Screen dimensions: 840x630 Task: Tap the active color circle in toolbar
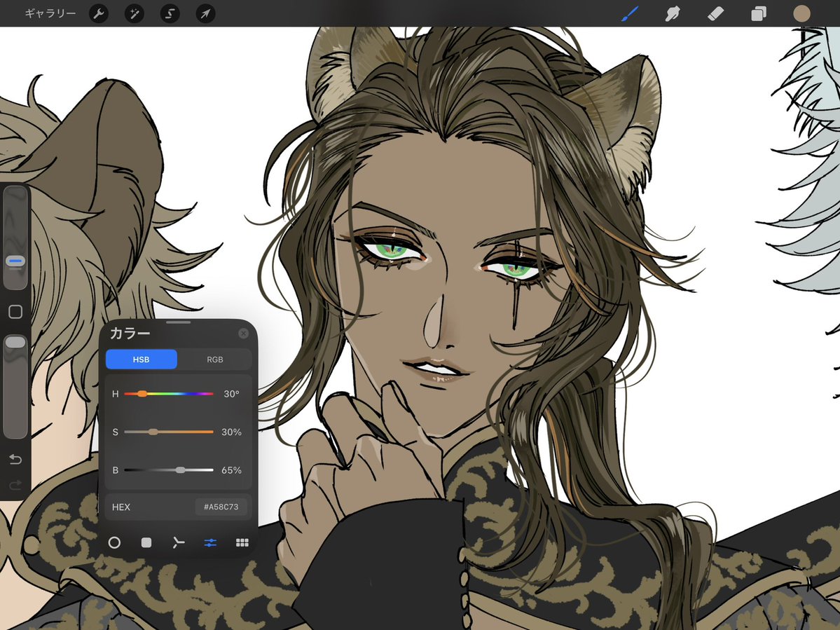tap(801, 13)
